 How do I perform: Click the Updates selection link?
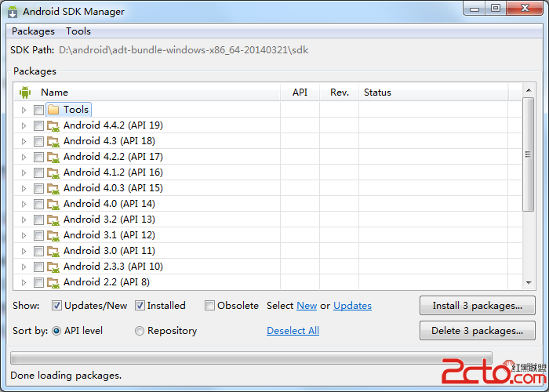click(x=352, y=306)
